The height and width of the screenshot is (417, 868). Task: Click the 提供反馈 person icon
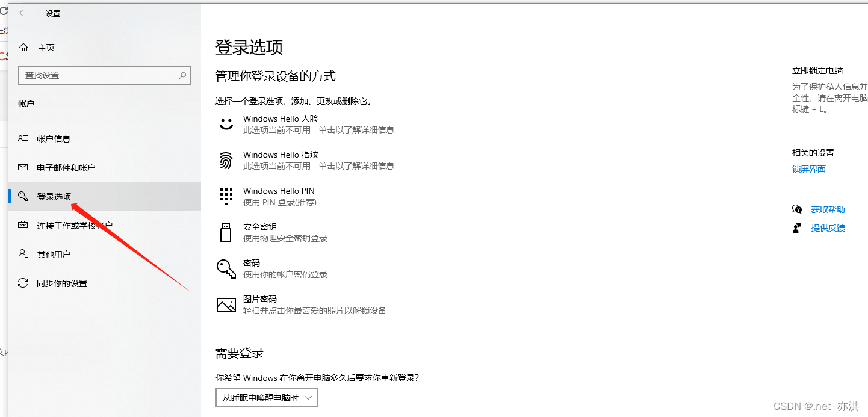[x=797, y=228]
